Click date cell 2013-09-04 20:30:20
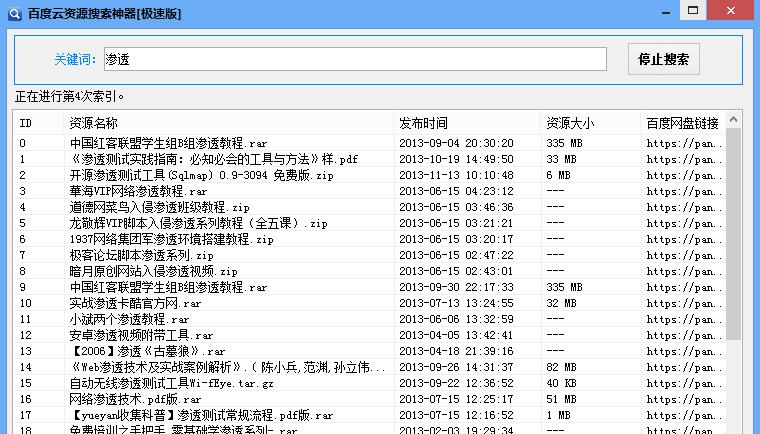 pos(456,143)
